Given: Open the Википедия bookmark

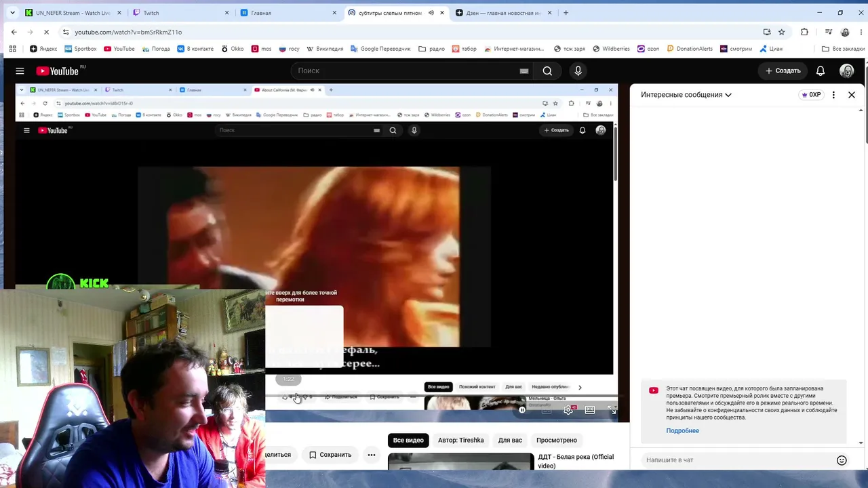Looking at the screenshot, I should pos(325,49).
